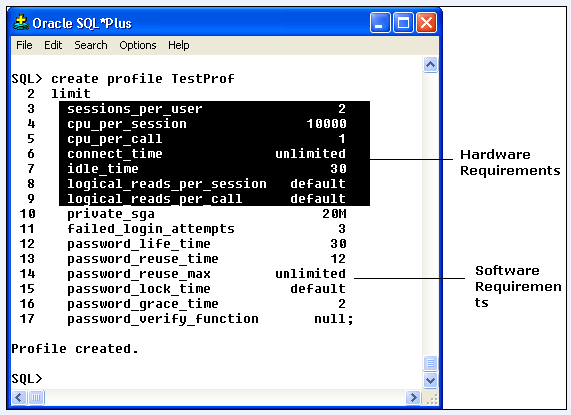This screenshot has width=571, height=415.
Task: Click 'connect_time' text
Action: click(x=115, y=154)
